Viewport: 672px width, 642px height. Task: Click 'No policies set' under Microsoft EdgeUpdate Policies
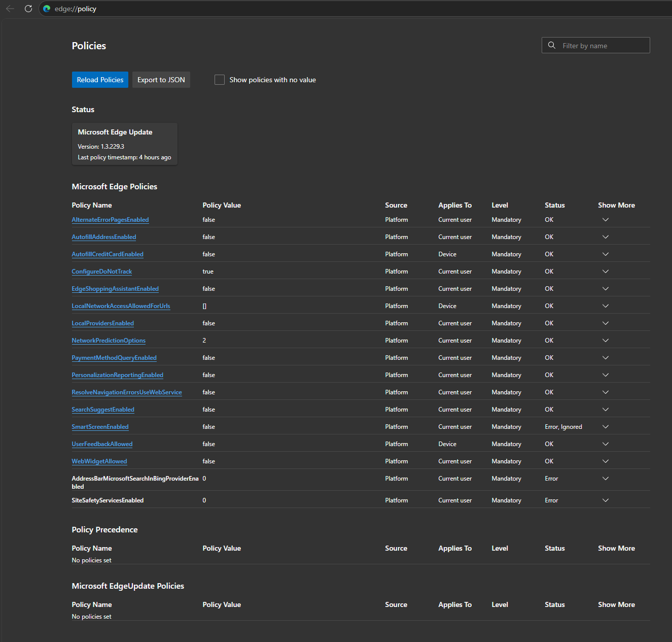(92, 617)
